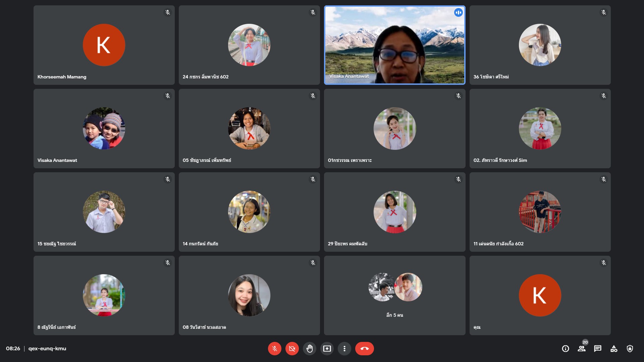Raise your hand

[x=309, y=349]
